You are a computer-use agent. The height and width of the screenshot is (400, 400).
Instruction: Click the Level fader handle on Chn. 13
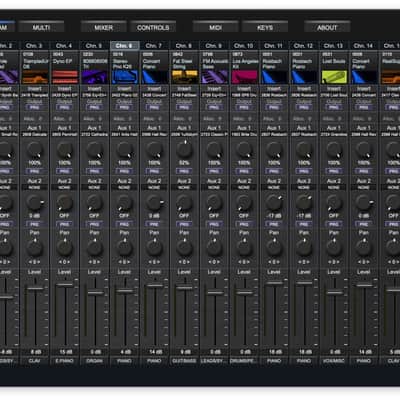(334, 293)
